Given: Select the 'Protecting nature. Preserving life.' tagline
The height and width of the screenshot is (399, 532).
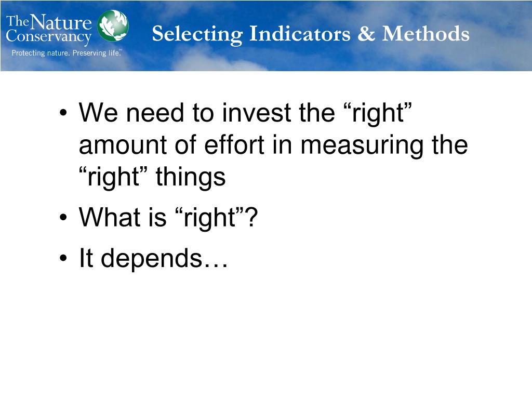Looking at the screenshot, I should pos(66,52).
